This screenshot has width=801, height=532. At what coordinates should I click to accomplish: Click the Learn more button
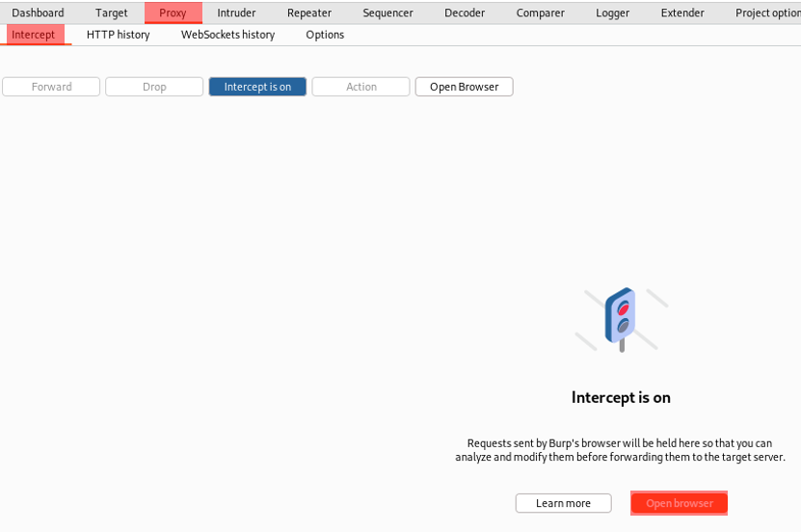[564, 503]
